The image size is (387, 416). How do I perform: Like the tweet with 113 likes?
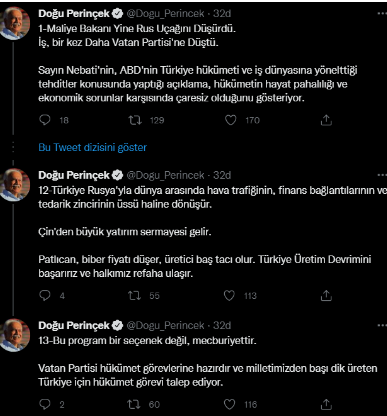point(229,295)
